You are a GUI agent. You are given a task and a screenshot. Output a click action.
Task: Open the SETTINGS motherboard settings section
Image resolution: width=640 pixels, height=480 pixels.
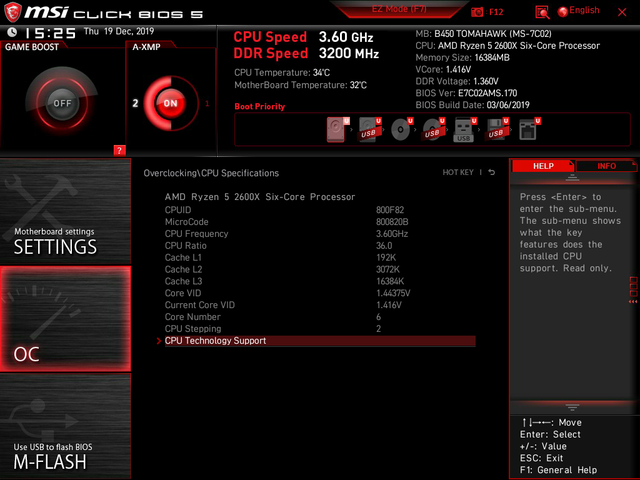pos(65,211)
